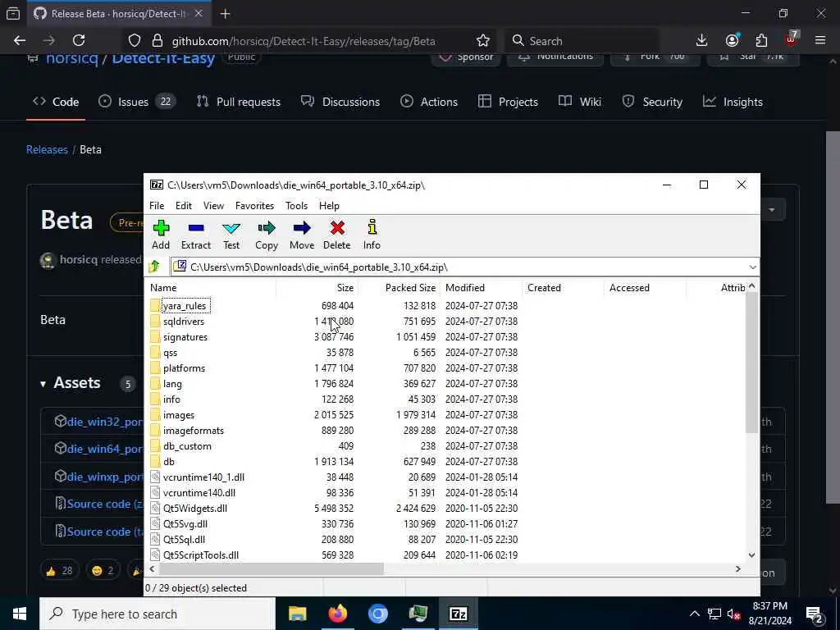
Task: Open File Explorer from taskbar
Action: click(x=297, y=614)
